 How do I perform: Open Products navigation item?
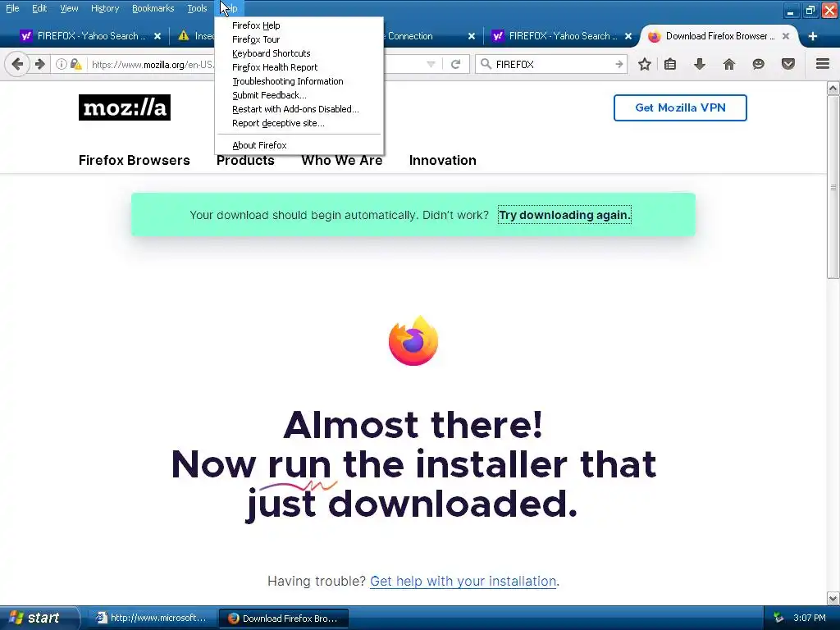point(244,160)
